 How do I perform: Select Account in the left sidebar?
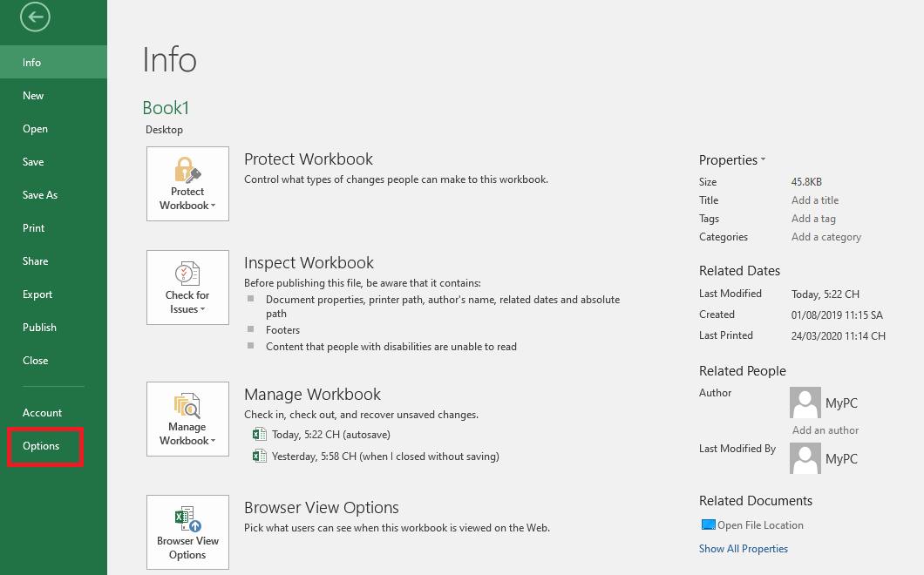pos(43,413)
